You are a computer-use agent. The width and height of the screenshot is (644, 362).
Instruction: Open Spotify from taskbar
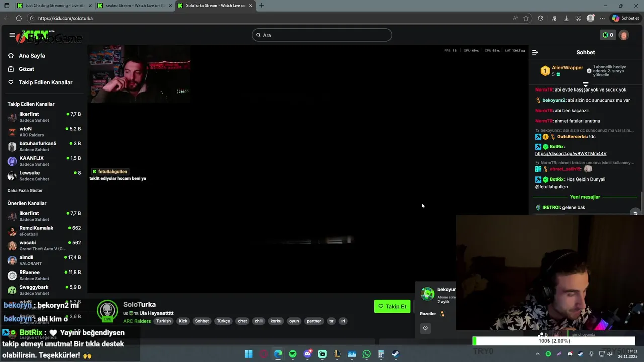tap(293, 354)
